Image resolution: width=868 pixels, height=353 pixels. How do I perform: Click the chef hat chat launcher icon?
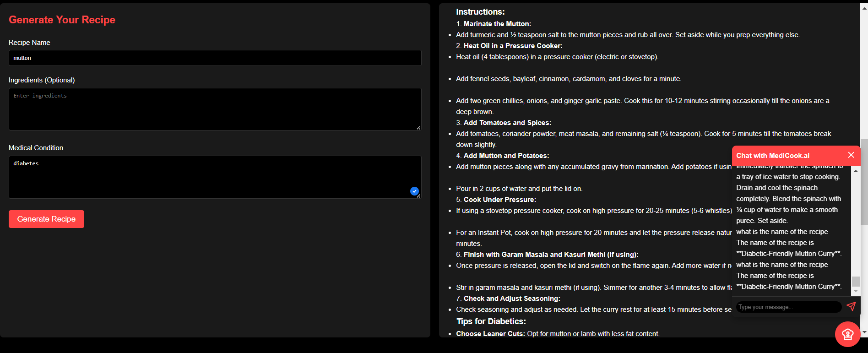pyautogui.click(x=847, y=334)
